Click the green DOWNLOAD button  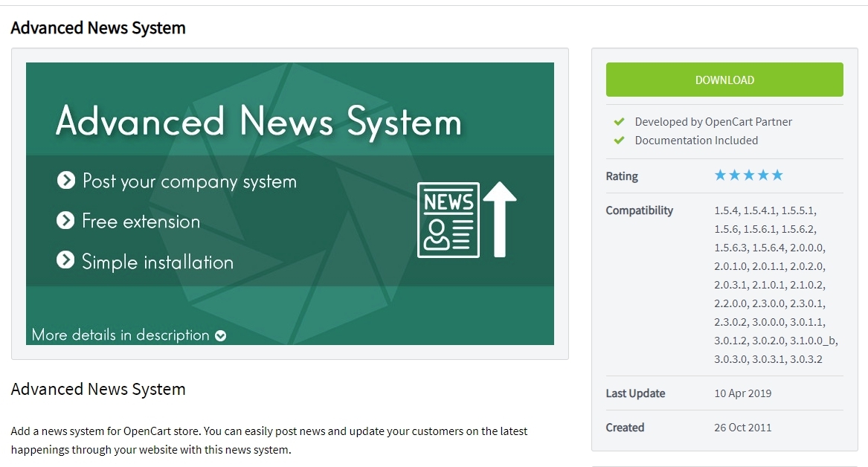pos(724,80)
